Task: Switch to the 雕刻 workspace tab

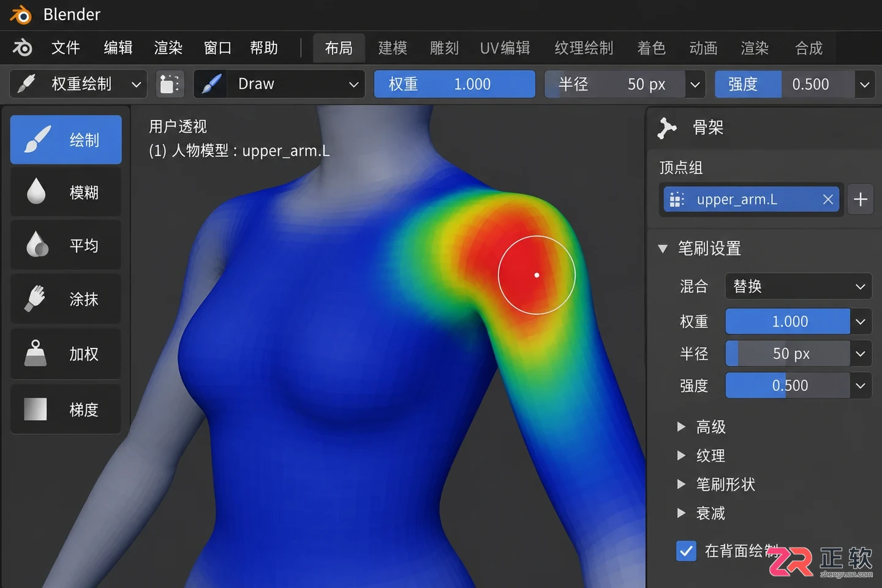Action: [x=444, y=48]
